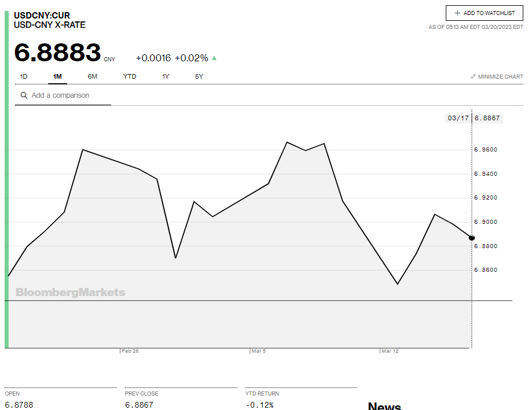
Task: Click the Mar 12 date axis label
Action: (x=390, y=351)
